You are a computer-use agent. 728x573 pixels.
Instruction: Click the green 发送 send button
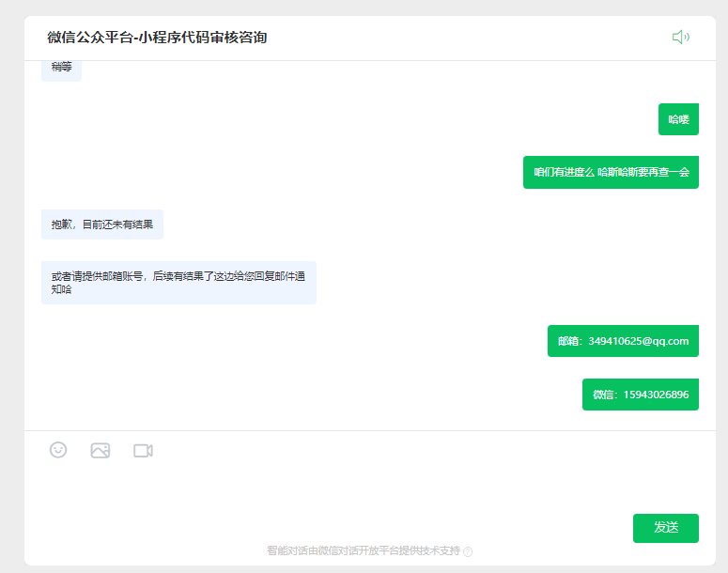tap(666, 528)
